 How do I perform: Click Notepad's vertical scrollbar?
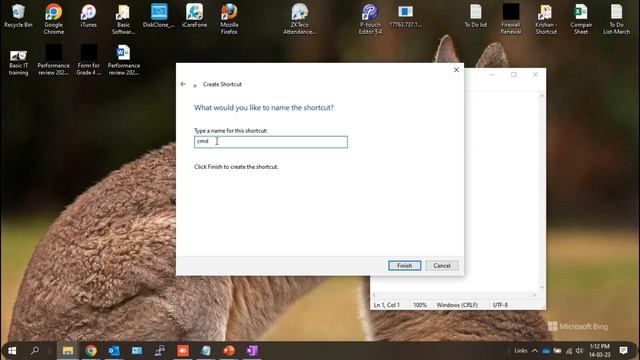click(x=542, y=191)
